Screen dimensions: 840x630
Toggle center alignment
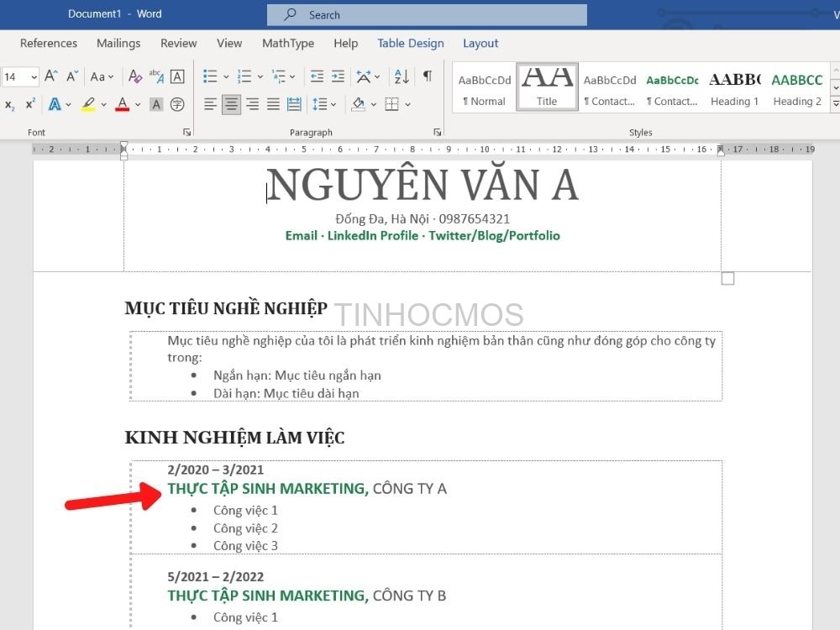232,104
